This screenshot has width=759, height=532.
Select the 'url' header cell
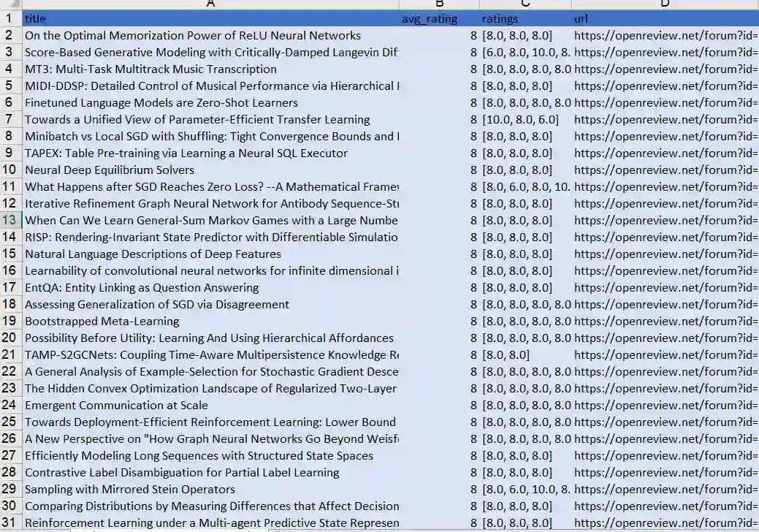point(665,18)
